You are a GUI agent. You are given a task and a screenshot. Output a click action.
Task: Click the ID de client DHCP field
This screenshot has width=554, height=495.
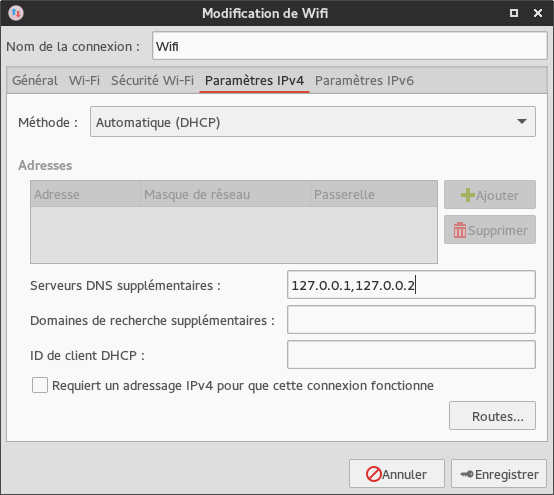[411, 355]
